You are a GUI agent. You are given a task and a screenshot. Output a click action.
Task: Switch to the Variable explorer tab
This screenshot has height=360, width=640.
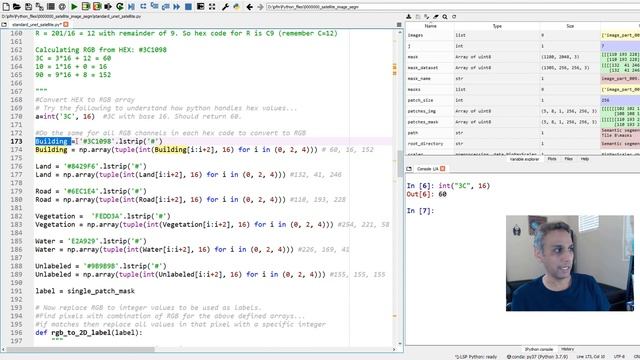pyautogui.click(x=524, y=159)
